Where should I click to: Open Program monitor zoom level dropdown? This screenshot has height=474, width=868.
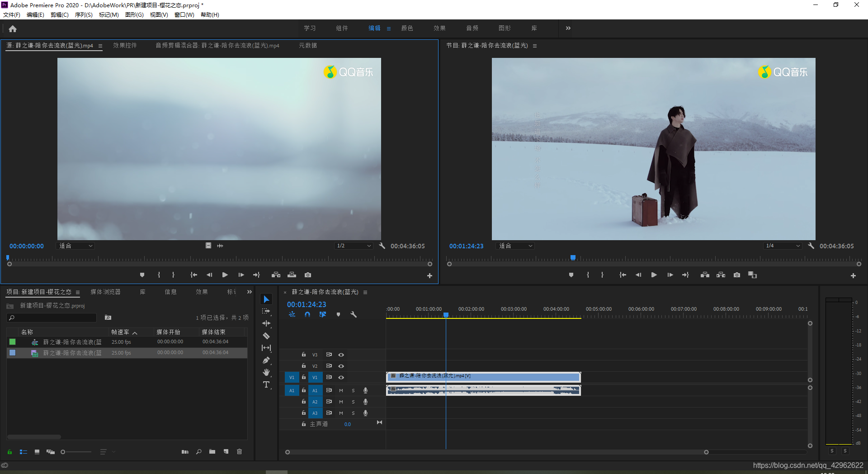(x=516, y=246)
